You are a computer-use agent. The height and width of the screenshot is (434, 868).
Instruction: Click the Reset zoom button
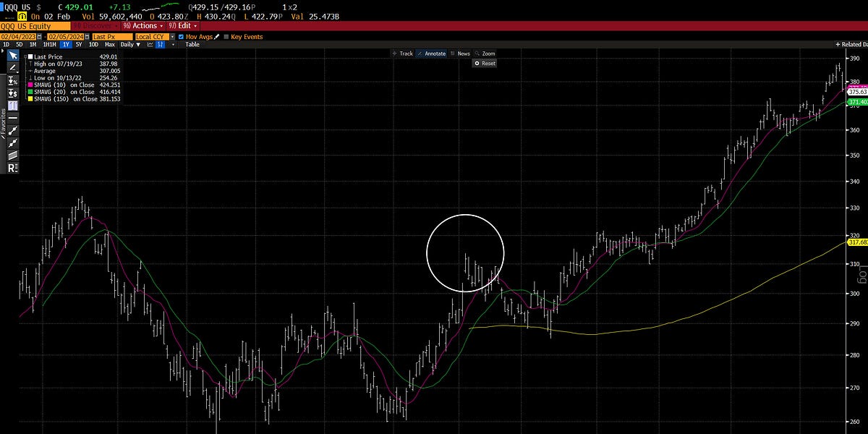pyautogui.click(x=483, y=64)
